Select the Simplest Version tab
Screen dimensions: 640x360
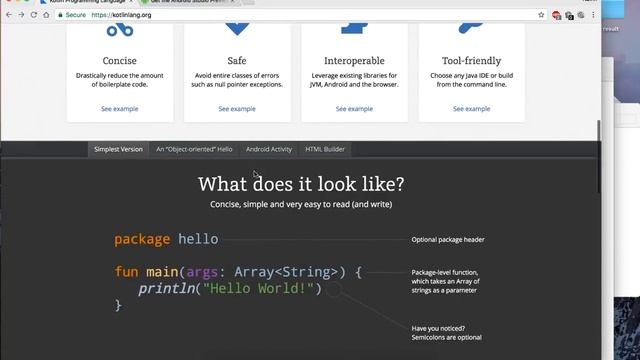[118, 149]
